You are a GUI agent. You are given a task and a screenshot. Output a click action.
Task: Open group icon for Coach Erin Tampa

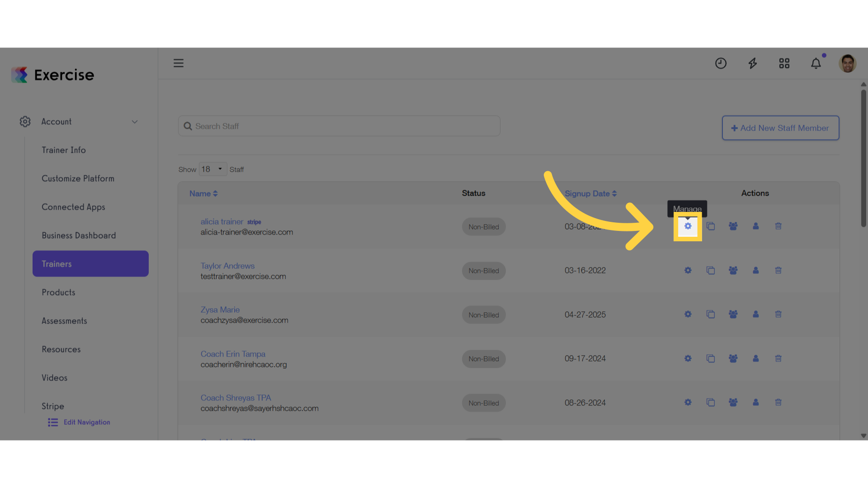[733, 358]
